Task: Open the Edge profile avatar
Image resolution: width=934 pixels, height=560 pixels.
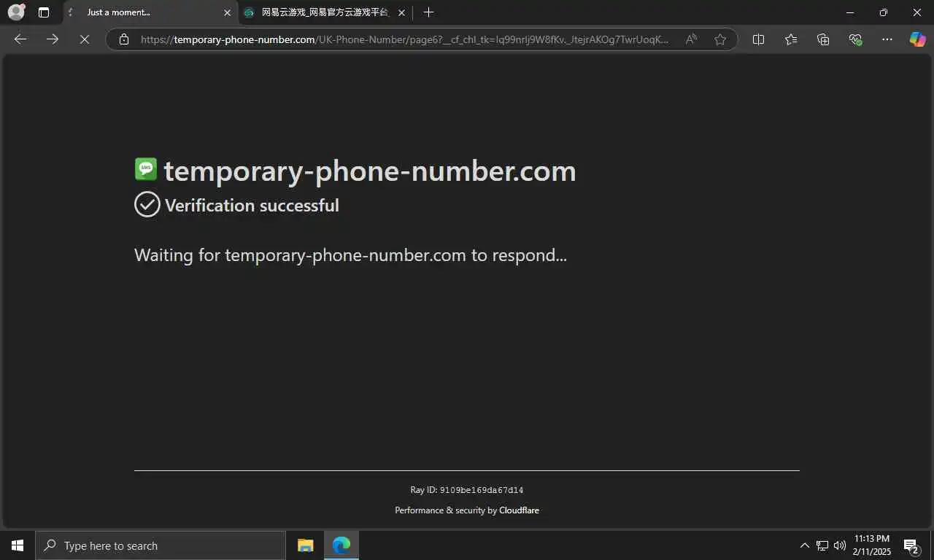Action: (x=16, y=12)
